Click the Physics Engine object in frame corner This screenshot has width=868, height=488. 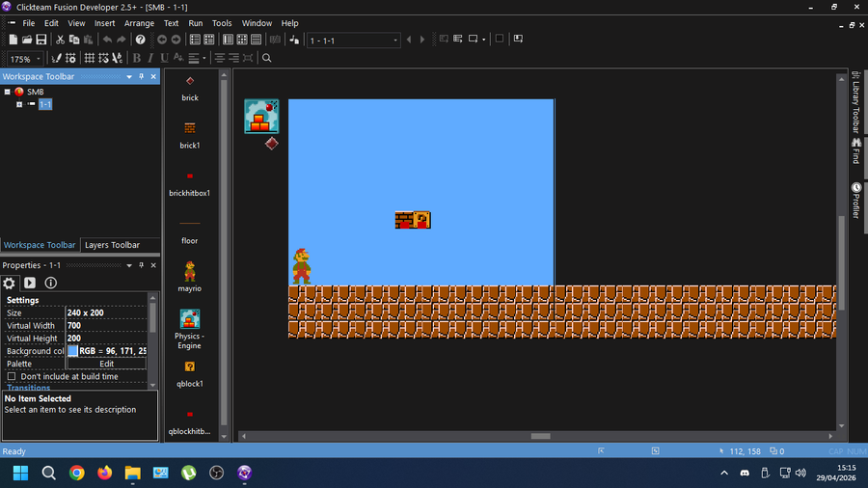click(x=261, y=116)
